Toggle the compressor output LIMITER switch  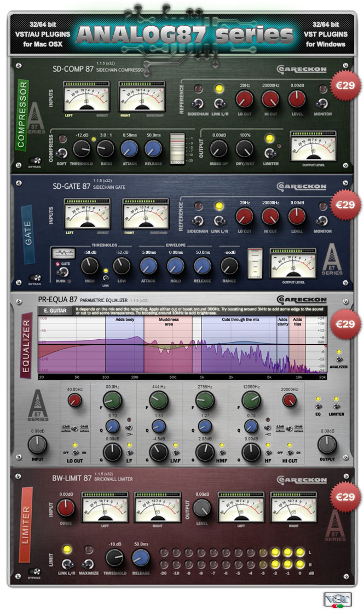pyautogui.click(x=269, y=153)
